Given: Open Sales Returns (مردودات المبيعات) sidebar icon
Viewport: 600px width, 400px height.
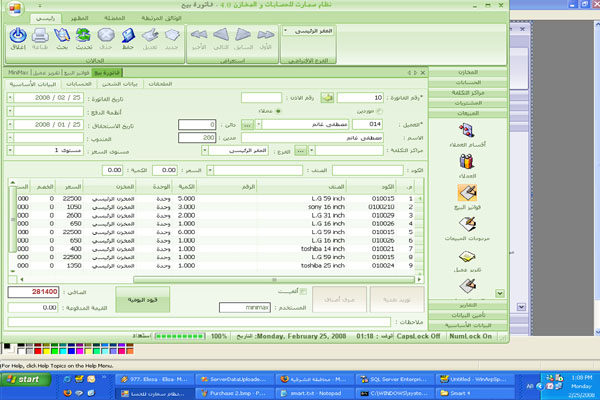Looking at the screenshot, I should click(x=467, y=224).
